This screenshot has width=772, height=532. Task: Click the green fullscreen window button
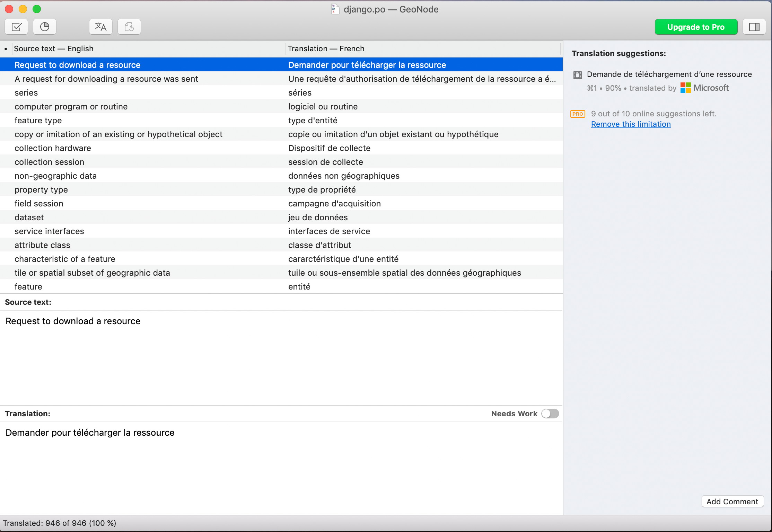[37, 9]
